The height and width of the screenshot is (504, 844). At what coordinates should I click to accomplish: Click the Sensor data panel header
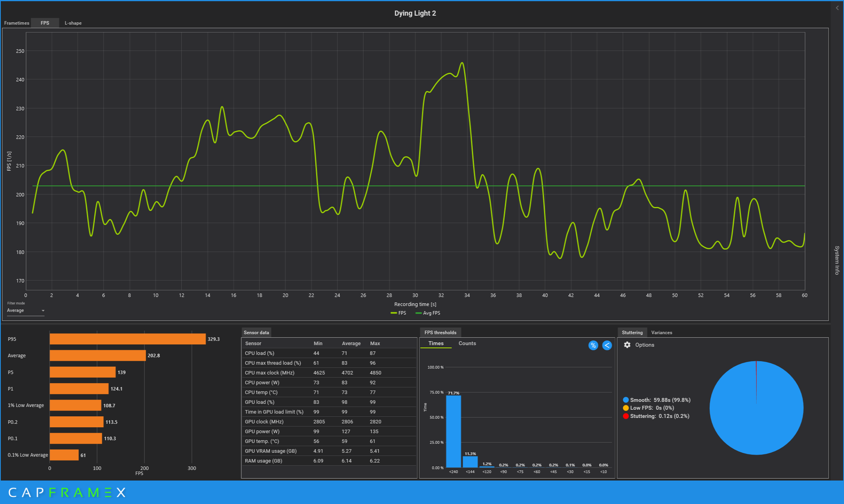pos(256,332)
